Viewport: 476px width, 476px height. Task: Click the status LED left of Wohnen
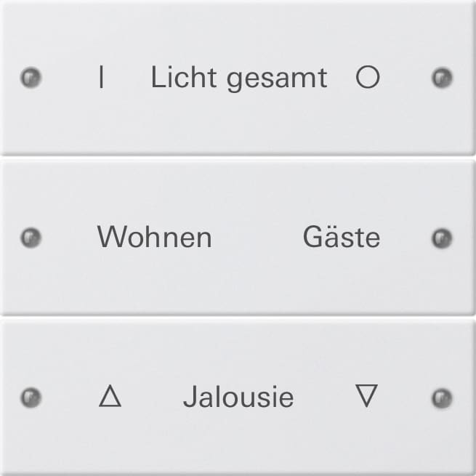coord(32,238)
